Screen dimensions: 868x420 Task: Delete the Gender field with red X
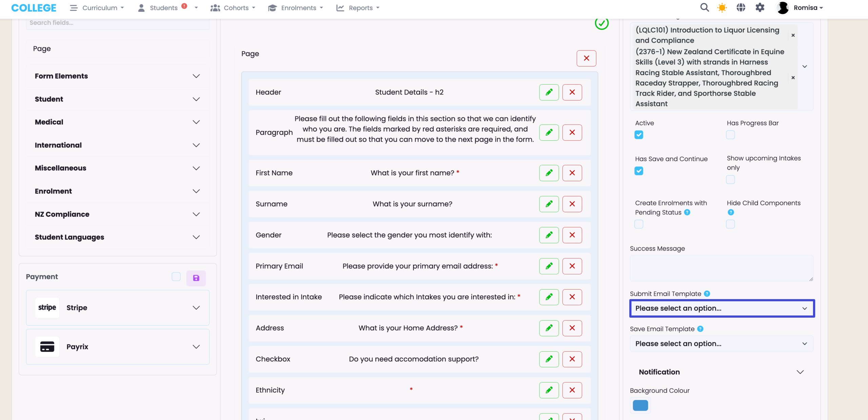tap(572, 235)
